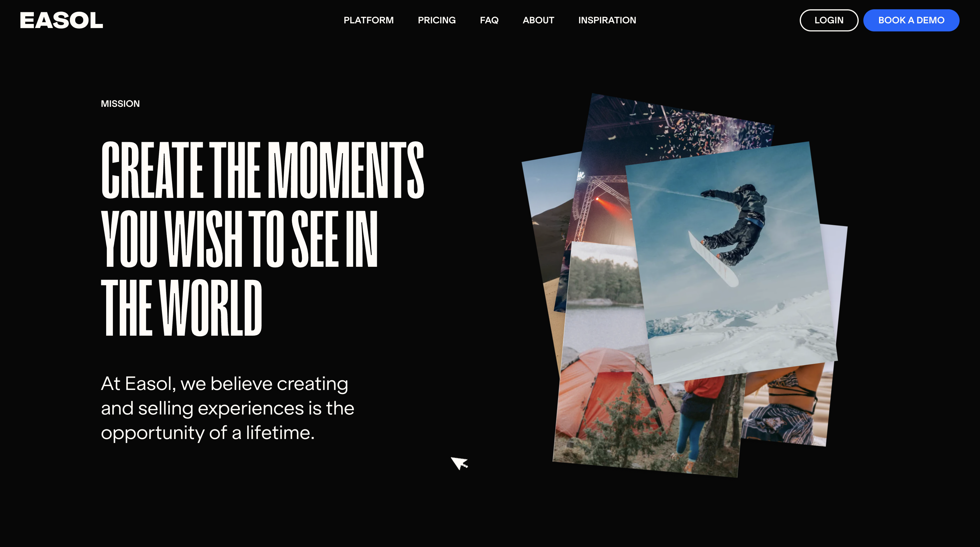Click the EASOL logo

coord(61,20)
